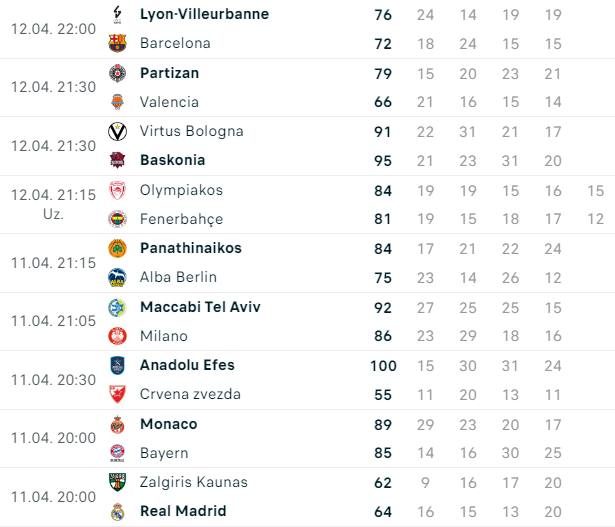Open the Baskonia team link
The height and width of the screenshot is (527, 615).
173,160
